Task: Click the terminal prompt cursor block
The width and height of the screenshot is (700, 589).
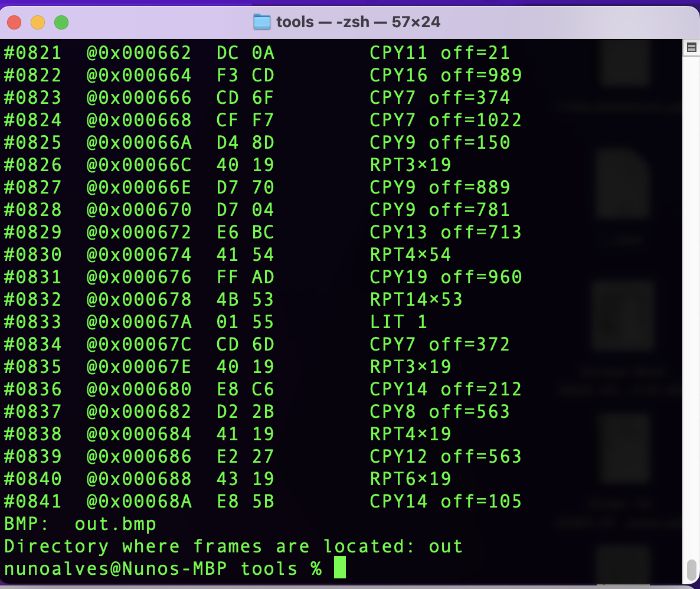Action: [x=340, y=567]
